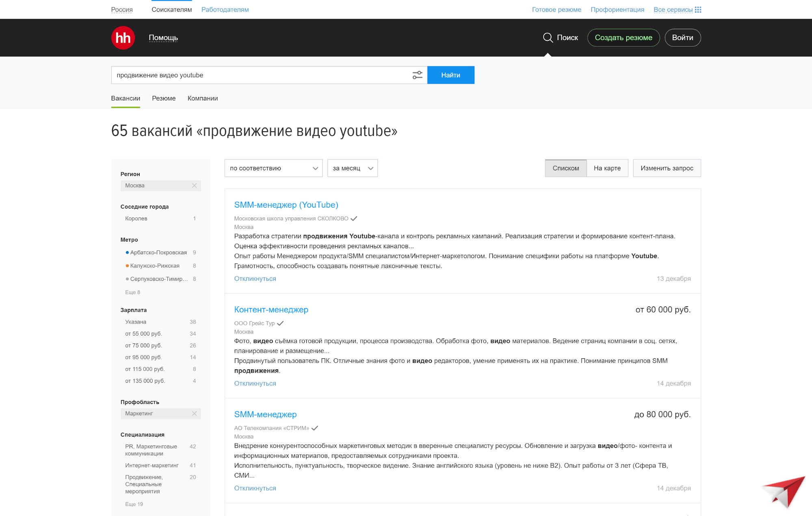Open the за месяц period dropdown
The height and width of the screenshot is (516, 812).
(x=352, y=168)
